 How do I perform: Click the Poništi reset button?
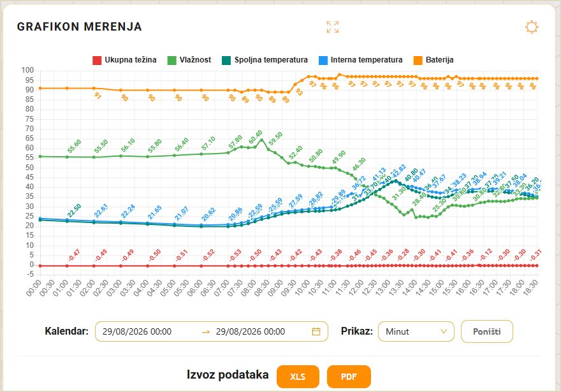pos(487,331)
